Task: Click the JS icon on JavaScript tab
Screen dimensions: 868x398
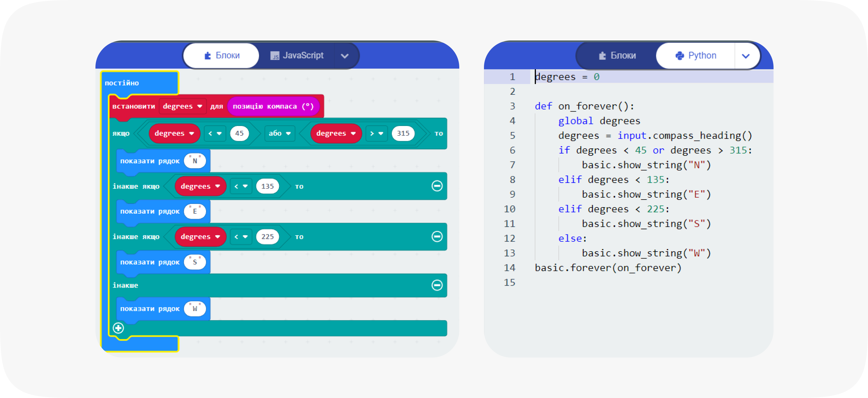Action: point(275,56)
